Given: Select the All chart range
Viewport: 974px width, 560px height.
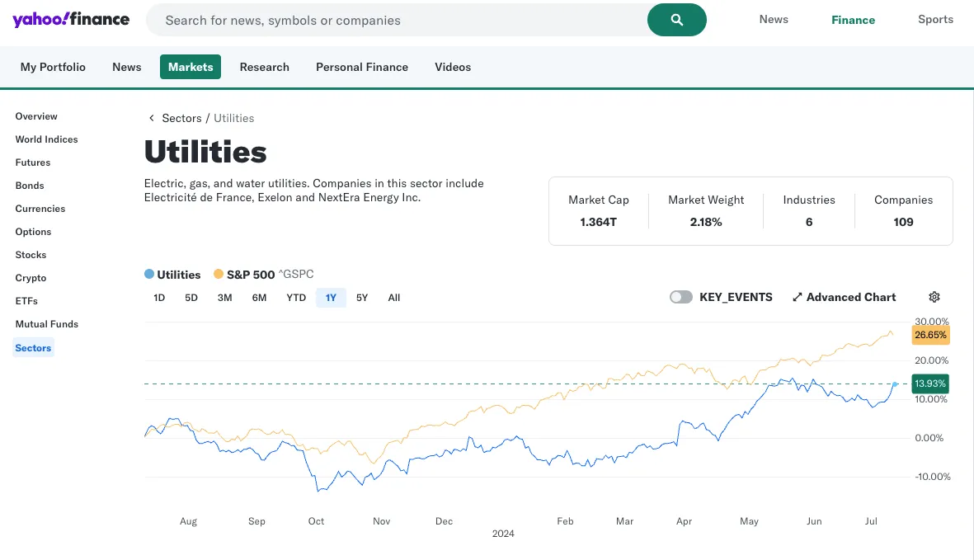Looking at the screenshot, I should (x=394, y=298).
